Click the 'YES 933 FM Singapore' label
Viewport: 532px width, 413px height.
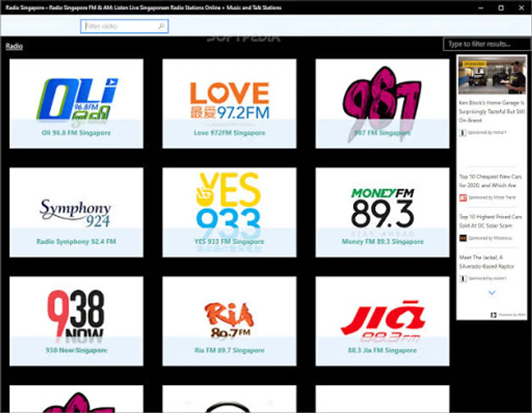point(229,241)
